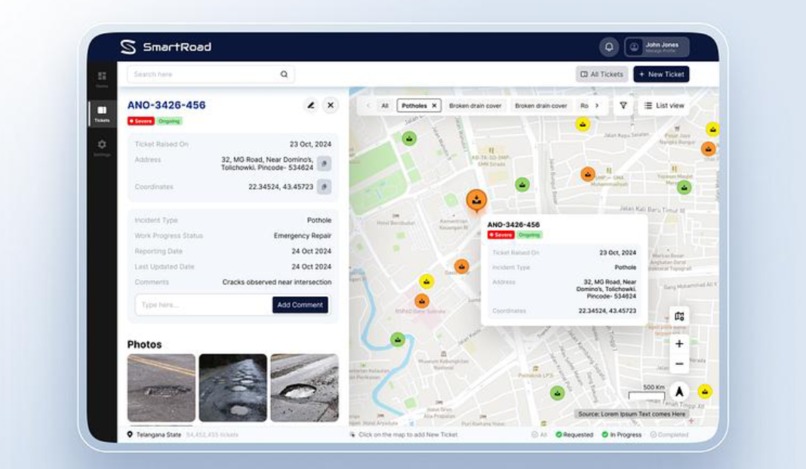Image resolution: width=806 pixels, height=469 pixels.
Task: Toggle the All status filter
Action: (539, 435)
